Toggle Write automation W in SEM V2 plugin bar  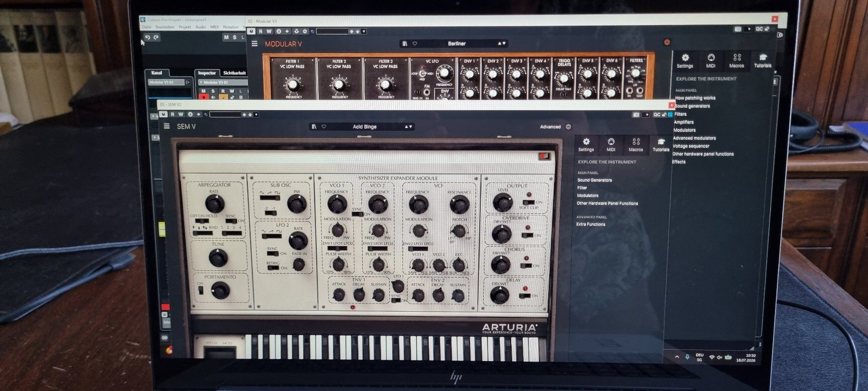pos(180,114)
